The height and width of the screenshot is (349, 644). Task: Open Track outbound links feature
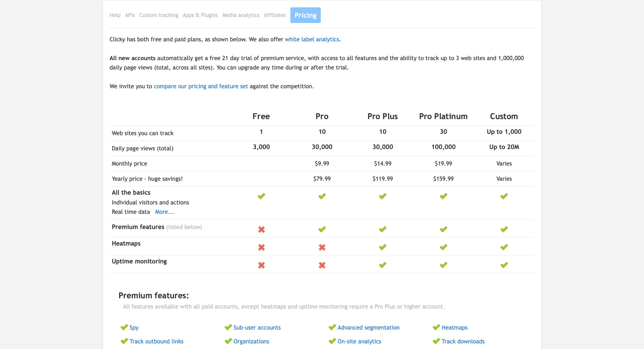[157, 341]
